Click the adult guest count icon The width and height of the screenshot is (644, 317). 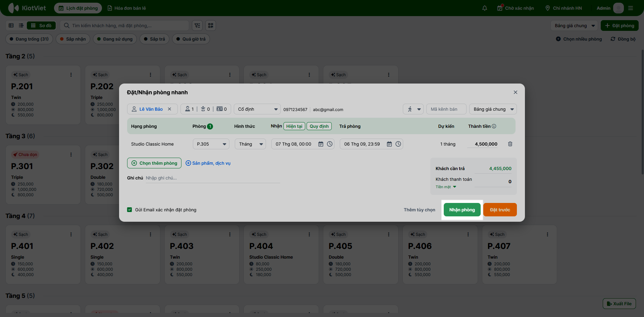tap(187, 109)
